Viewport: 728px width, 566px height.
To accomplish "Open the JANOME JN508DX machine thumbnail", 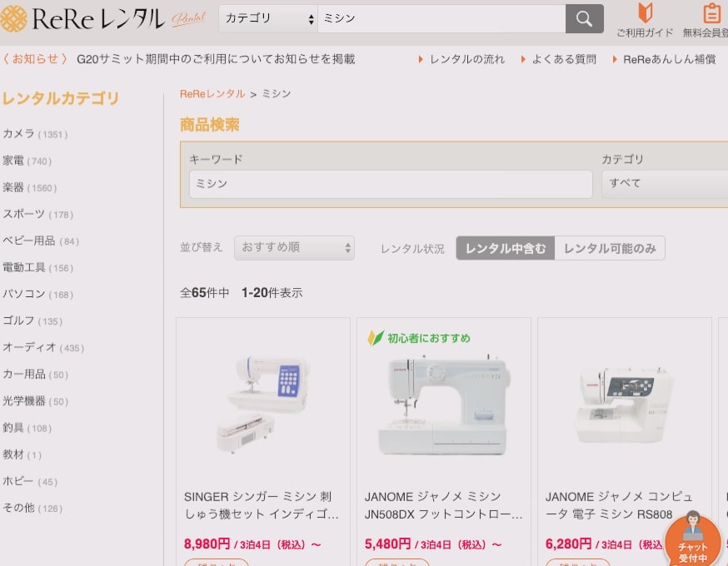I will (x=443, y=405).
